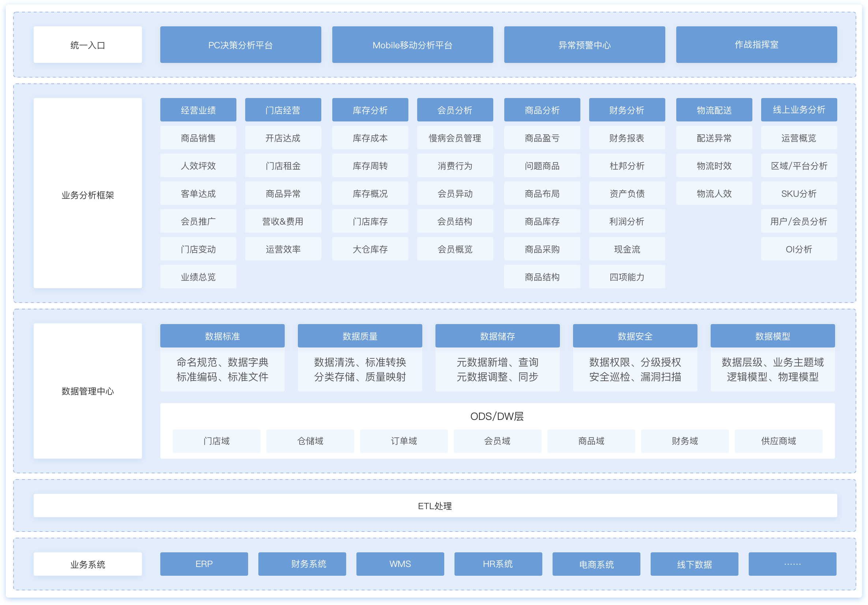Select the 慢病会员管理 item

point(455,138)
